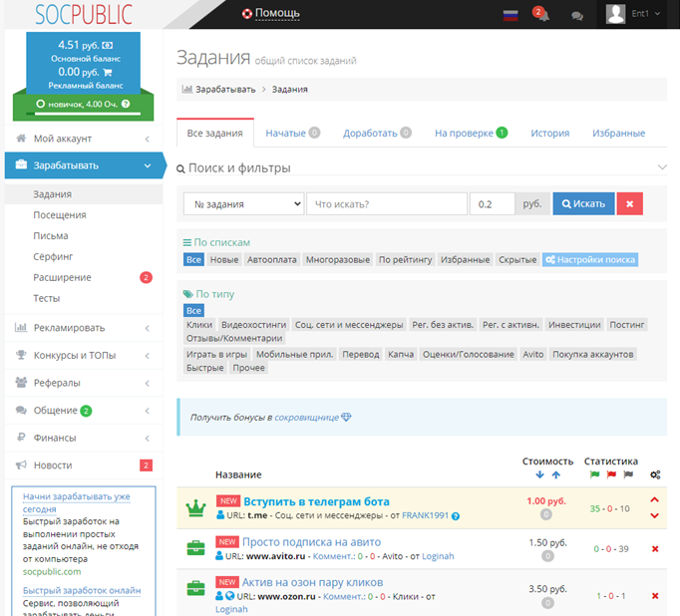Switch to Избранные tab
The width and height of the screenshot is (680, 616).
click(x=618, y=134)
